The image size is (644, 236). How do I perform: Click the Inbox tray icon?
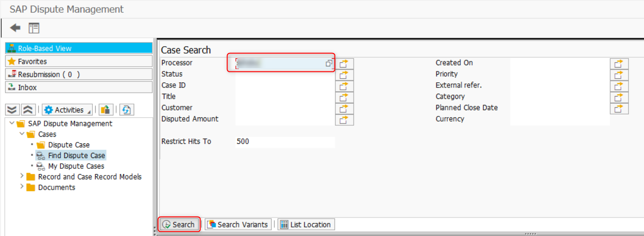pos(12,87)
